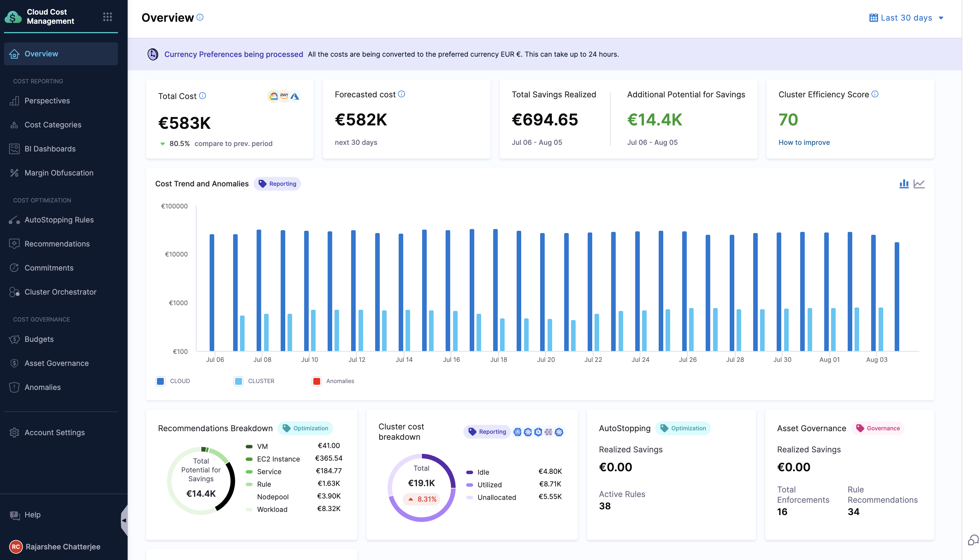Click the How to improve link

[804, 142]
